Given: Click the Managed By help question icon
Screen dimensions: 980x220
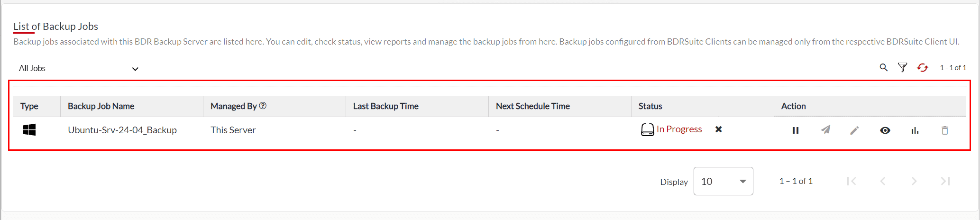Looking at the screenshot, I should [263, 106].
